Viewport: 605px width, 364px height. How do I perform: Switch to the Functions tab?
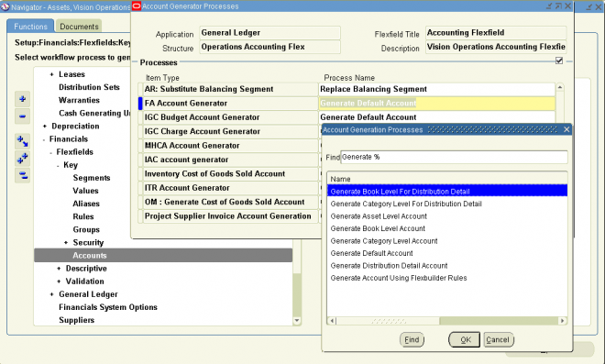[x=30, y=27]
